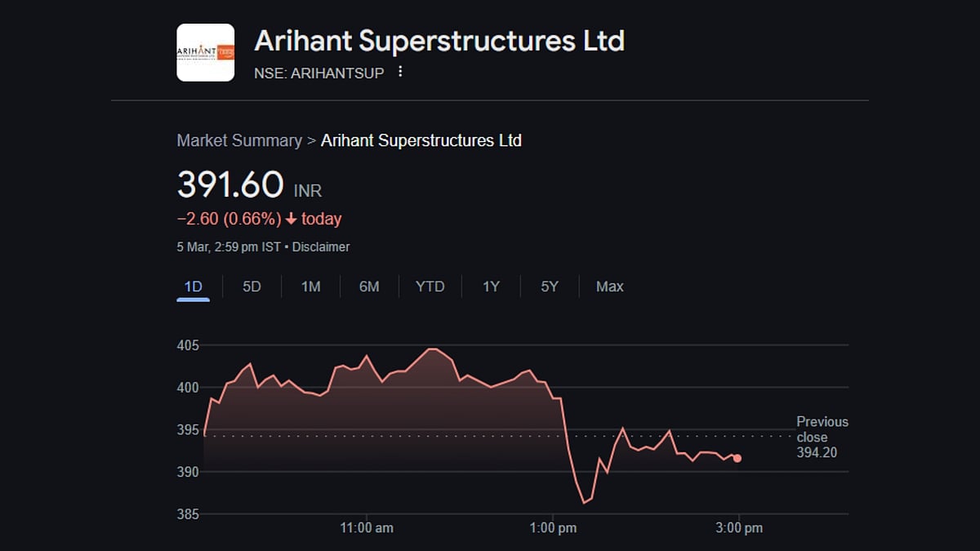
Task: Click the Arihant company logo thumbnail
Action: tap(206, 52)
